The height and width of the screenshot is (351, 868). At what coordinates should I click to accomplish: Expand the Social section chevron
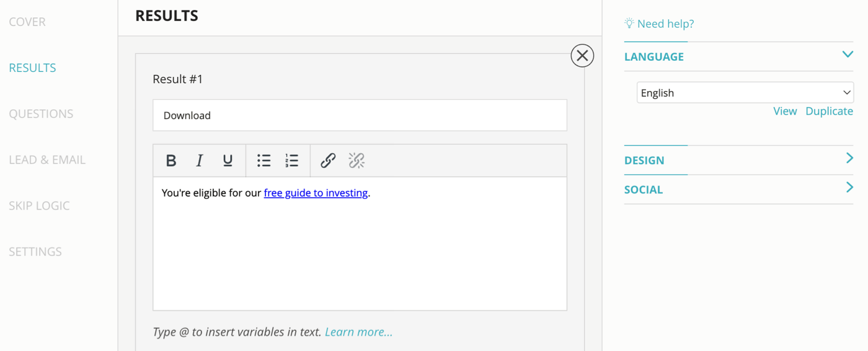849,188
